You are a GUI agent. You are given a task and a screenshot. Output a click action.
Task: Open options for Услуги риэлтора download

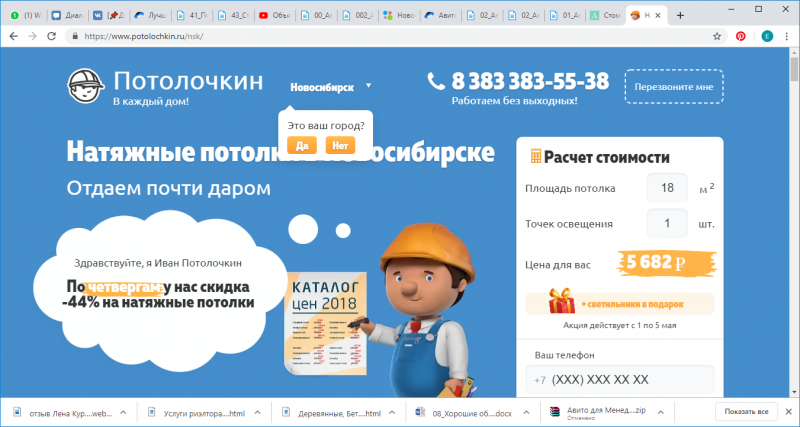tap(258, 412)
